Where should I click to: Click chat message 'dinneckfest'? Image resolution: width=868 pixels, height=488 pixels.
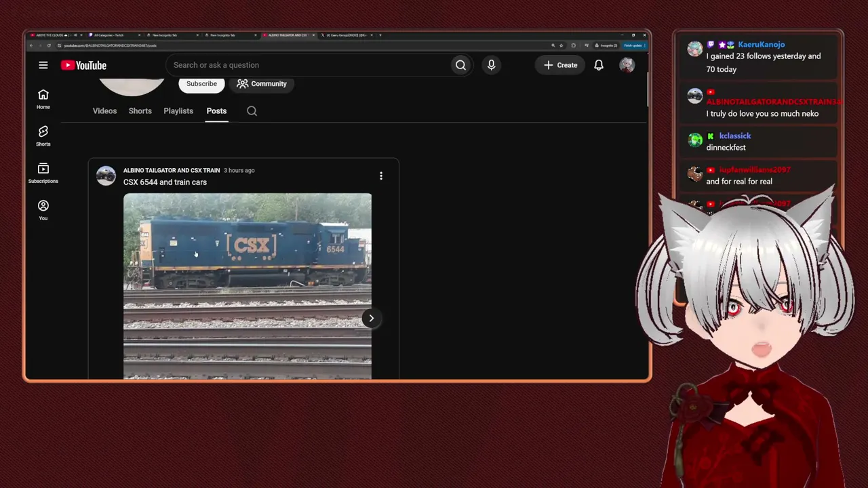pyautogui.click(x=726, y=148)
